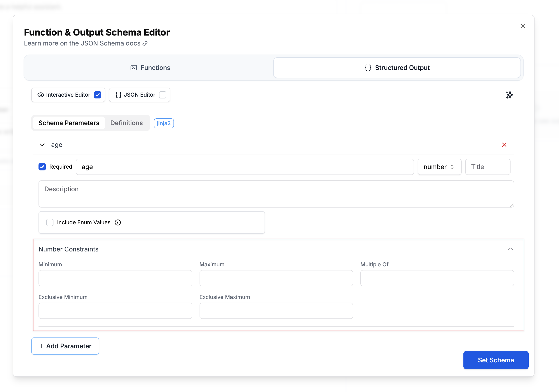Screen dimensions: 559x392
Task: Type in the Minimum constraint field
Action: (115, 278)
